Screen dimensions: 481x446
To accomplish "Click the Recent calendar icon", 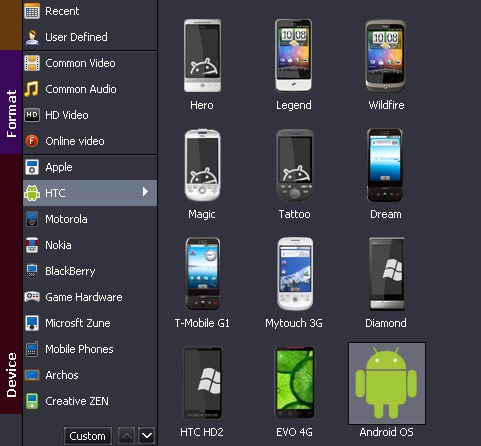I will click(32, 11).
